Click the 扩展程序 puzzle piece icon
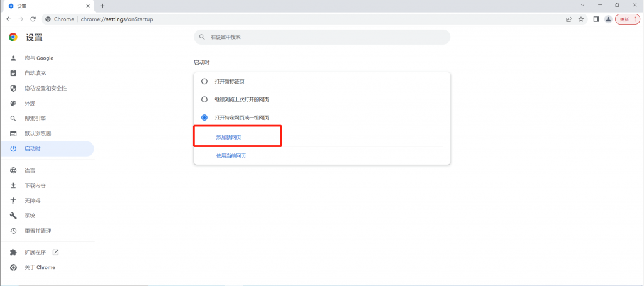The width and height of the screenshot is (644, 286). (13, 252)
